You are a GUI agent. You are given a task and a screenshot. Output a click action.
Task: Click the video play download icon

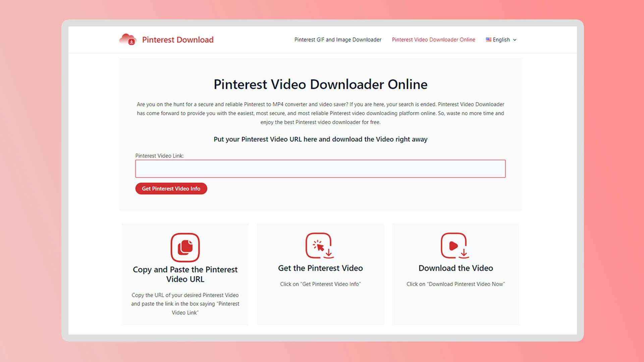click(455, 246)
